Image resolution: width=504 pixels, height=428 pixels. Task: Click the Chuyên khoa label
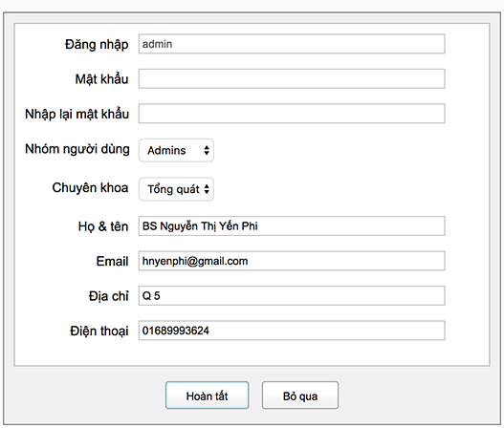tap(90, 188)
